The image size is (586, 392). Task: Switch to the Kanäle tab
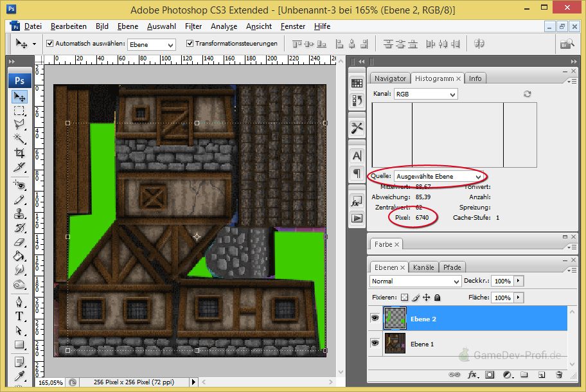click(423, 267)
